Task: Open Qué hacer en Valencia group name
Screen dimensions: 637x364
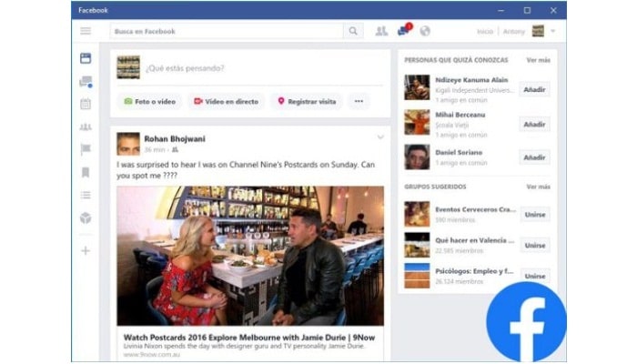Action: [474, 240]
